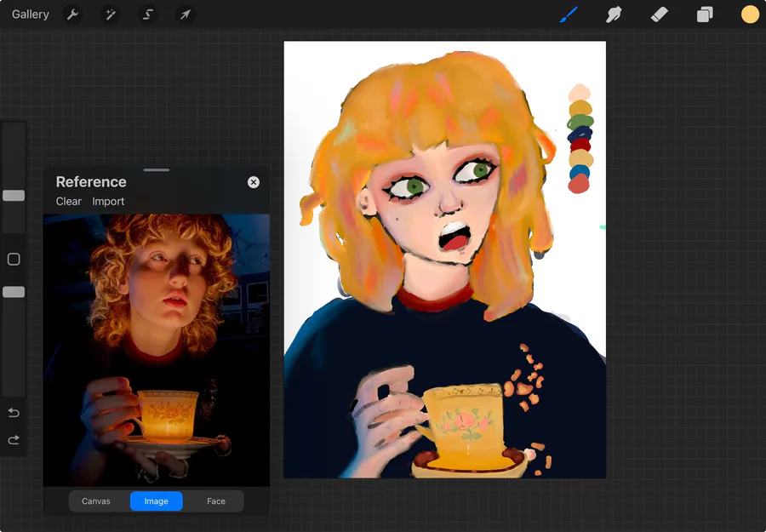766x532 pixels.
Task: Click the reference photo of curly-haired person
Action: click(x=157, y=351)
